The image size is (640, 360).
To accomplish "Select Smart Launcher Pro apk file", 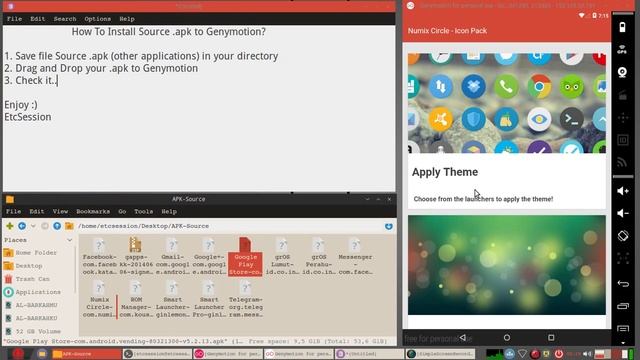I will coord(209,299).
